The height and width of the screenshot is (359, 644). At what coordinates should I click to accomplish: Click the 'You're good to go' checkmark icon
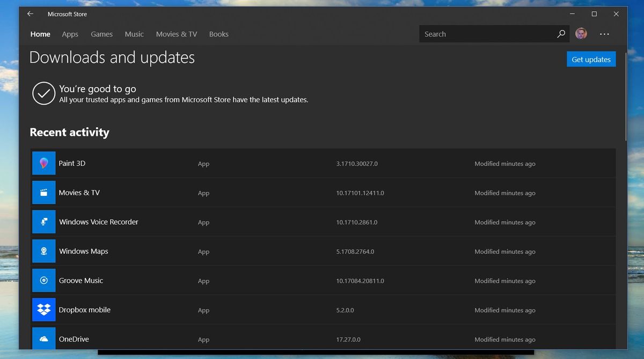(43, 93)
